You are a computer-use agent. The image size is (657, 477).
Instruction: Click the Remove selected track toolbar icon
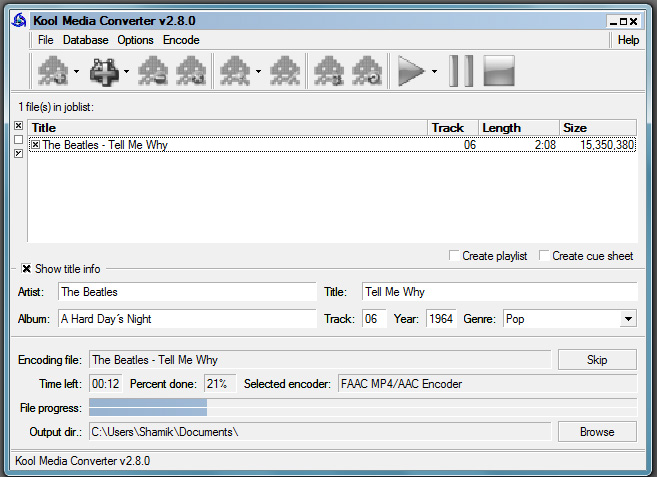pos(153,71)
